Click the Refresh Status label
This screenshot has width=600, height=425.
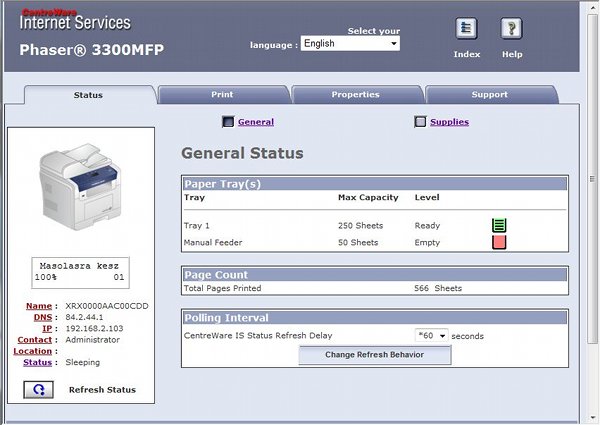(x=102, y=390)
